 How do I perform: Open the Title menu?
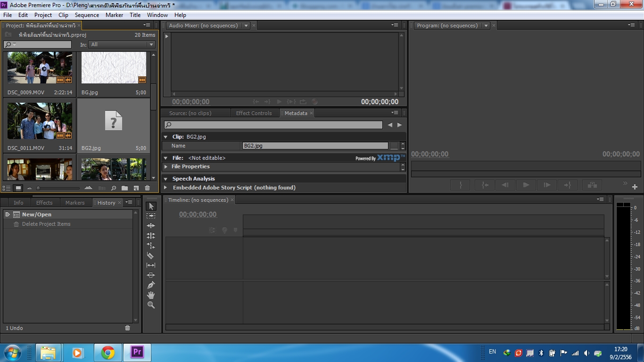135,15
